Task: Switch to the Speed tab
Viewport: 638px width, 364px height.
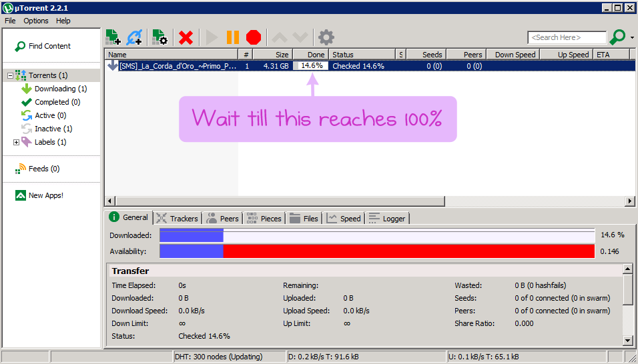Action: click(x=344, y=219)
